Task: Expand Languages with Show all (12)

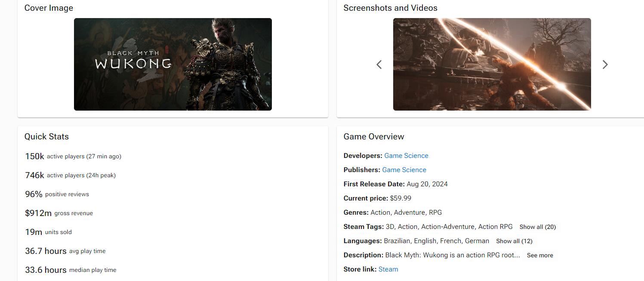Action: [514, 241]
